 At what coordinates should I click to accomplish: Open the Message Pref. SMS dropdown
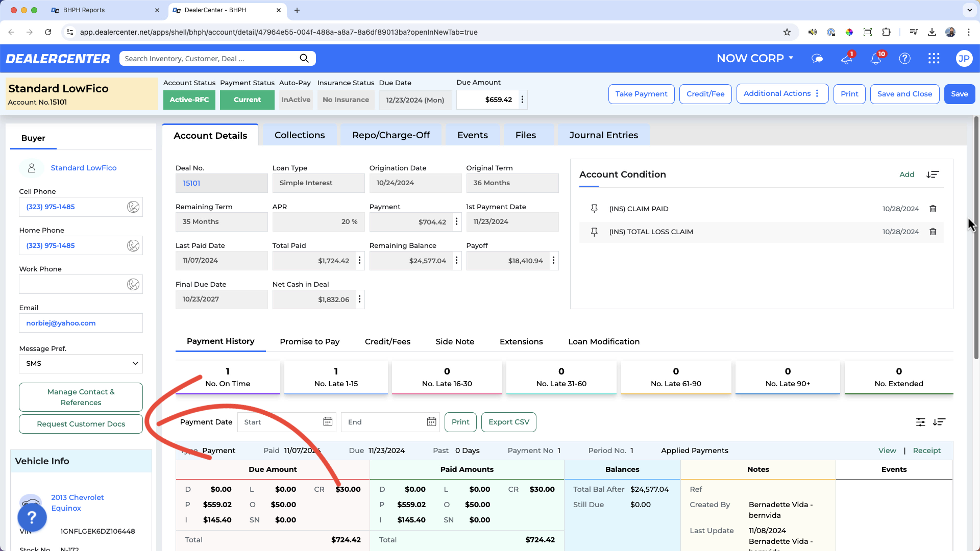(81, 364)
